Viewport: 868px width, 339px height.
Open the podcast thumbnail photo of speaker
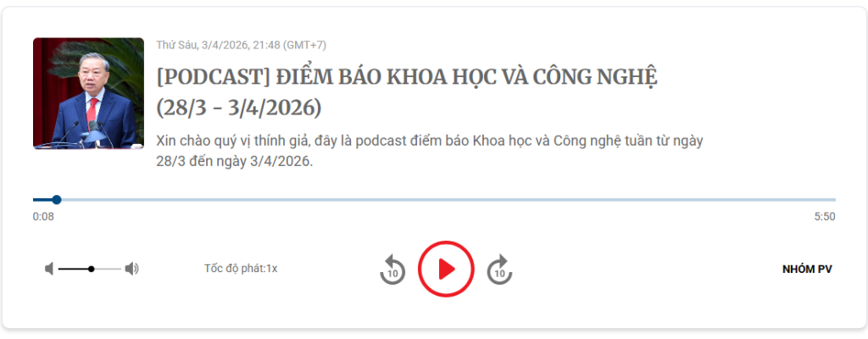(88, 93)
